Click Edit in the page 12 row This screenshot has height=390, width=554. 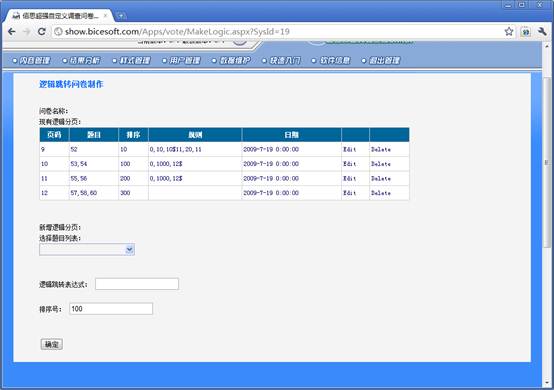click(349, 193)
